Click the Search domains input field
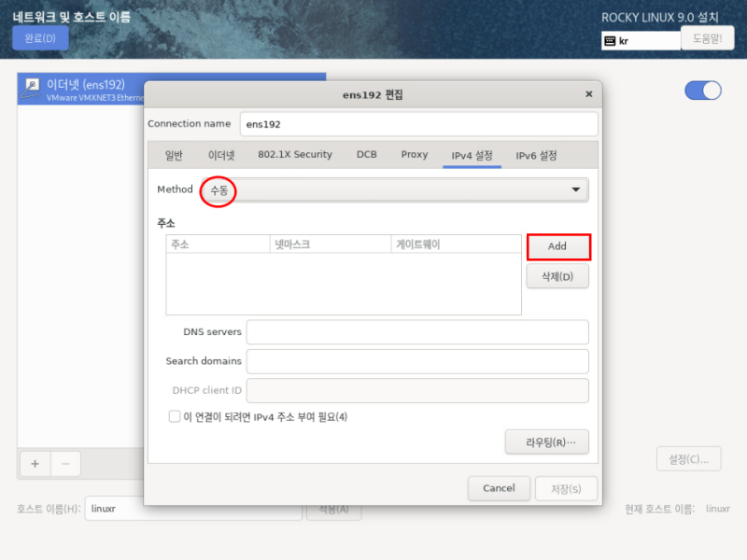 tap(417, 361)
